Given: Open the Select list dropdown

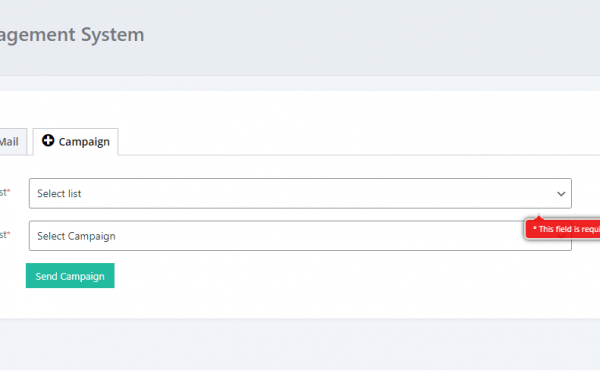Looking at the screenshot, I should click(x=300, y=193).
